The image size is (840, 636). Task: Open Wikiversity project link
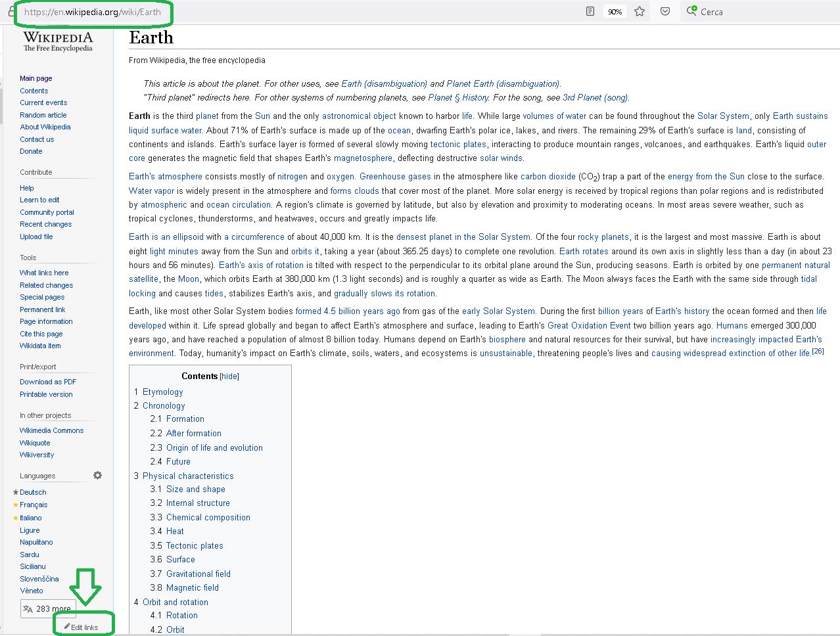pos(37,455)
